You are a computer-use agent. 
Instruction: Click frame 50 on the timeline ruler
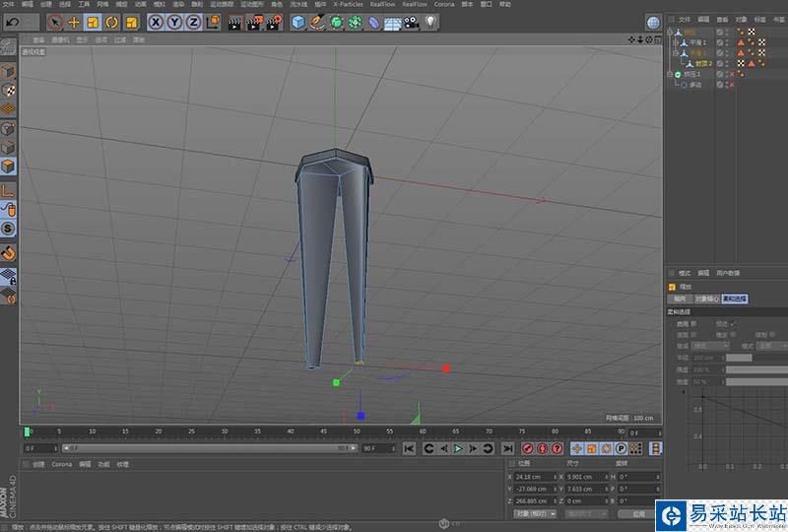coord(358,432)
